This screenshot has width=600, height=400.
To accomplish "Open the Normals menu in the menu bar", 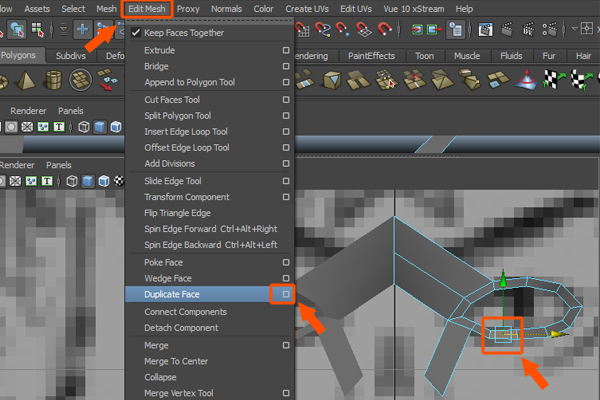I will click(x=229, y=8).
